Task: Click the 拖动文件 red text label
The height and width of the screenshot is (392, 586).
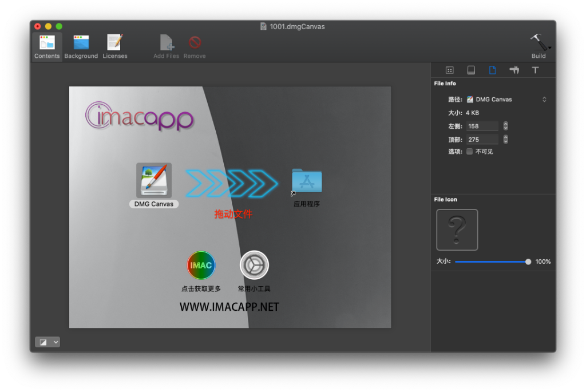Action: point(233,214)
